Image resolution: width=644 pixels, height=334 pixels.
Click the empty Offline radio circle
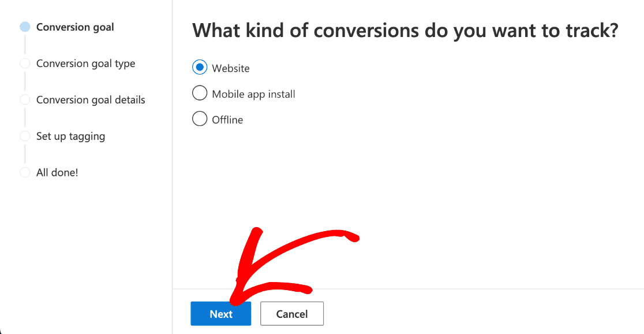199,118
